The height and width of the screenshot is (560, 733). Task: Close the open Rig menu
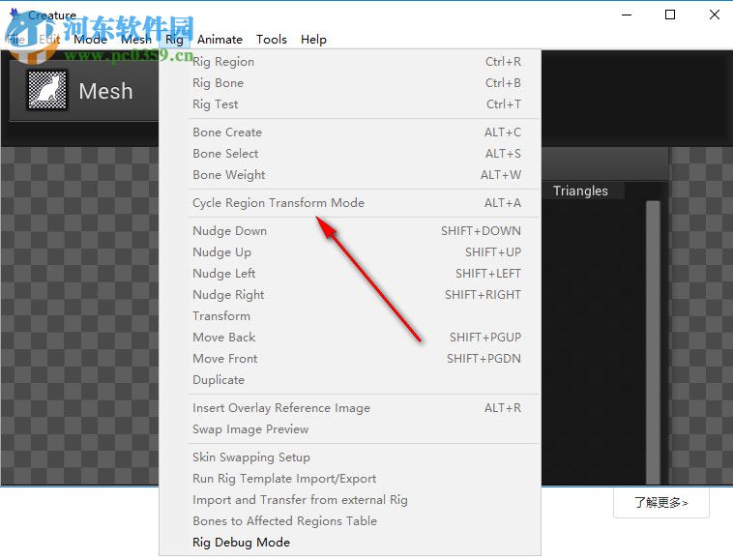coord(174,40)
